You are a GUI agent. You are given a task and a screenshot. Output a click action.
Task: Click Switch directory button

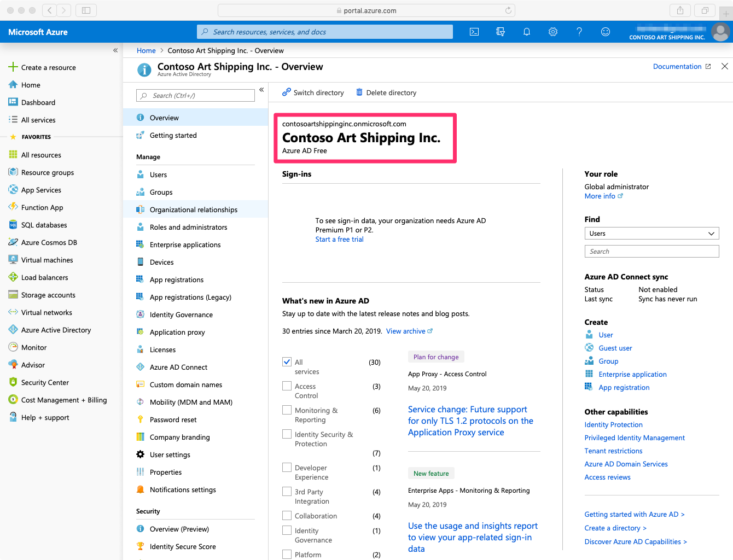tap(313, 92)
